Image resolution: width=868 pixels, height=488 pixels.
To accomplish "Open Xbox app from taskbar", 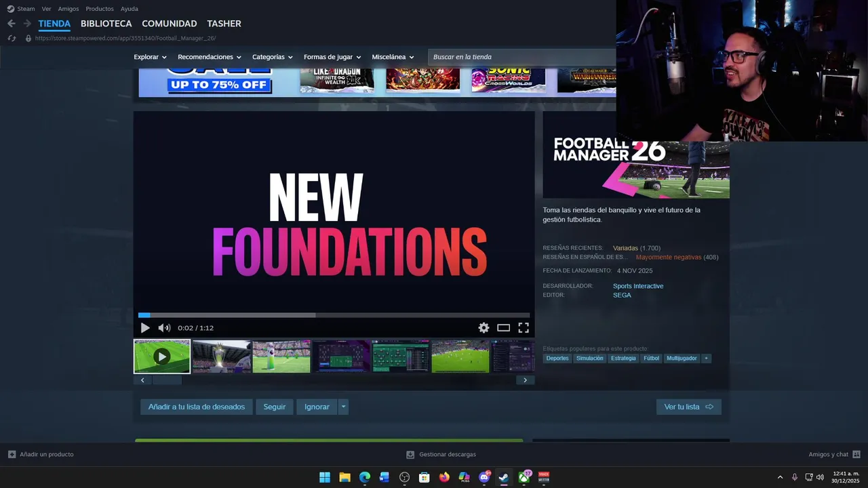I will [x=524, y=477].
